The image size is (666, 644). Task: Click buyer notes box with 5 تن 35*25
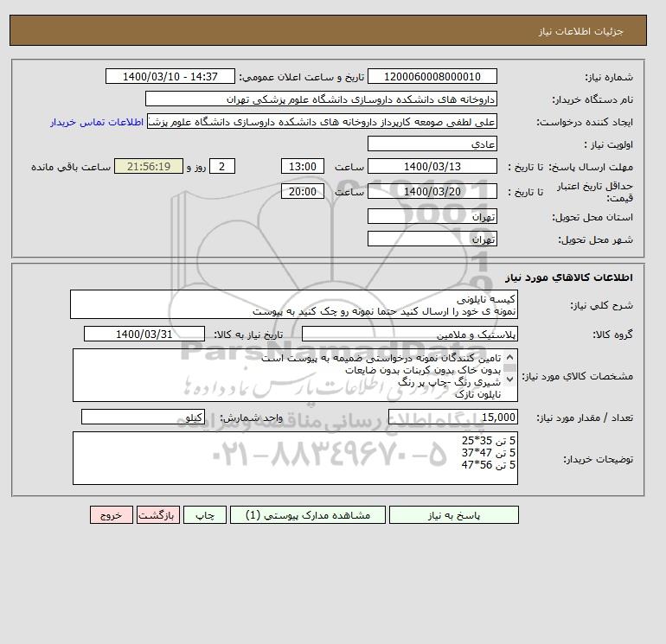295,458
